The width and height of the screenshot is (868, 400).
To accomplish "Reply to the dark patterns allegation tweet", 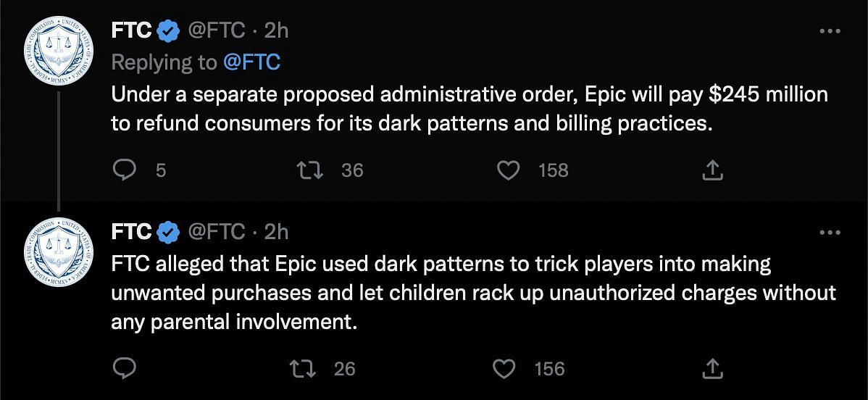I will [126, 369].
